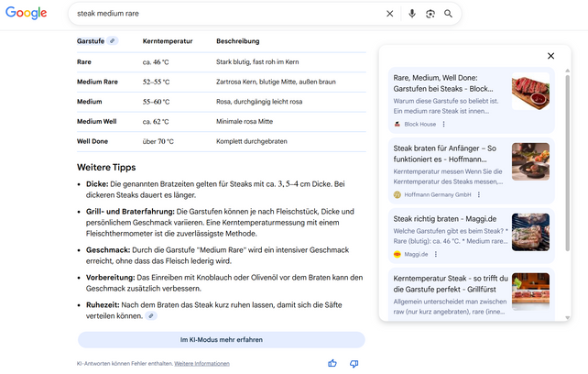Give thumbs up to the AI answer

tap(332, 364)
